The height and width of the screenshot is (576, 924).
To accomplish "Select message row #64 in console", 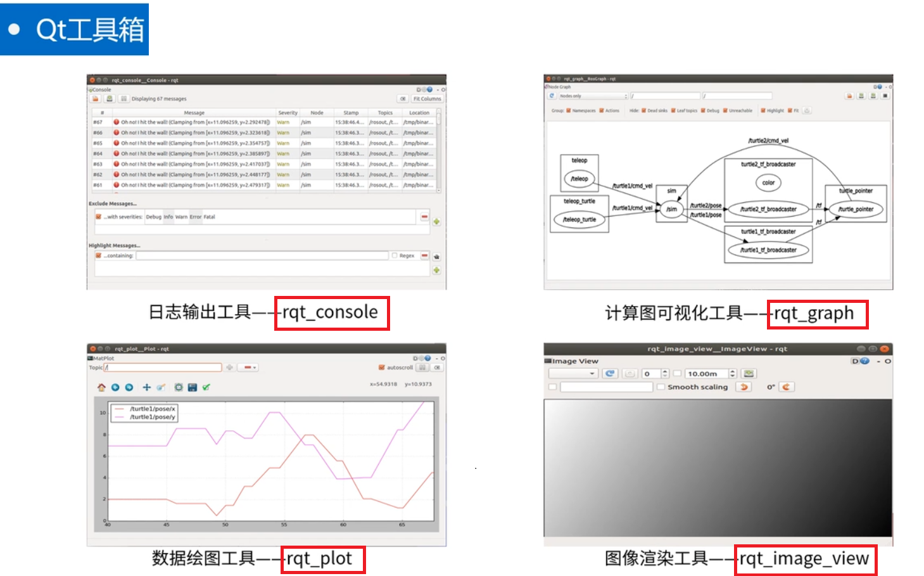I will click(x=263, y=153).
